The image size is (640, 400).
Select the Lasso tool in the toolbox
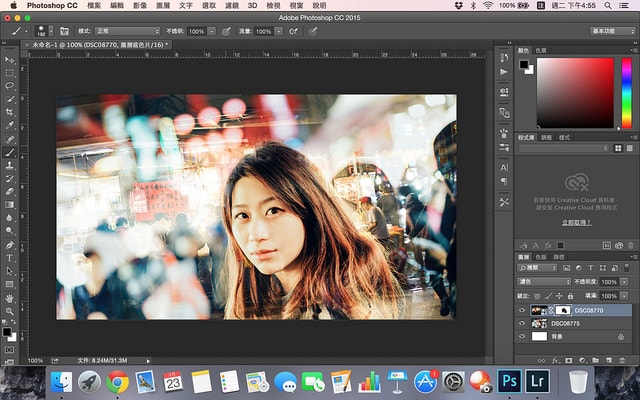click(x=10, y=86)
